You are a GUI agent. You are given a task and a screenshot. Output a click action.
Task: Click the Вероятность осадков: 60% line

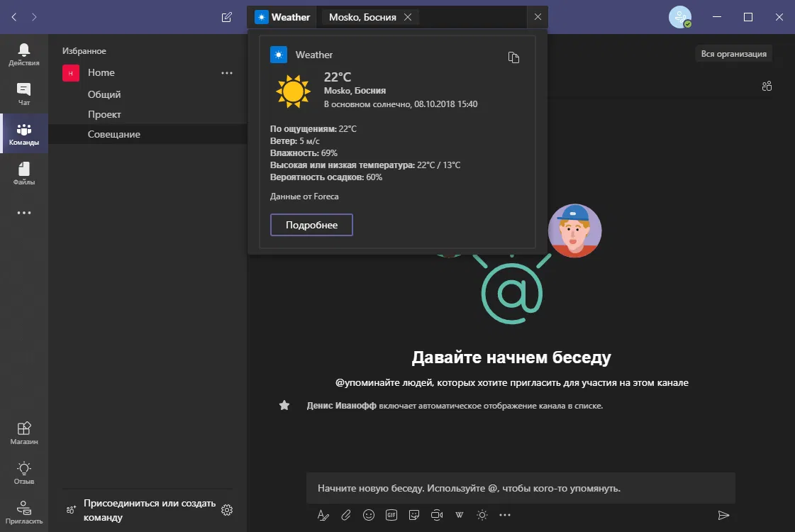click(326, 177)
